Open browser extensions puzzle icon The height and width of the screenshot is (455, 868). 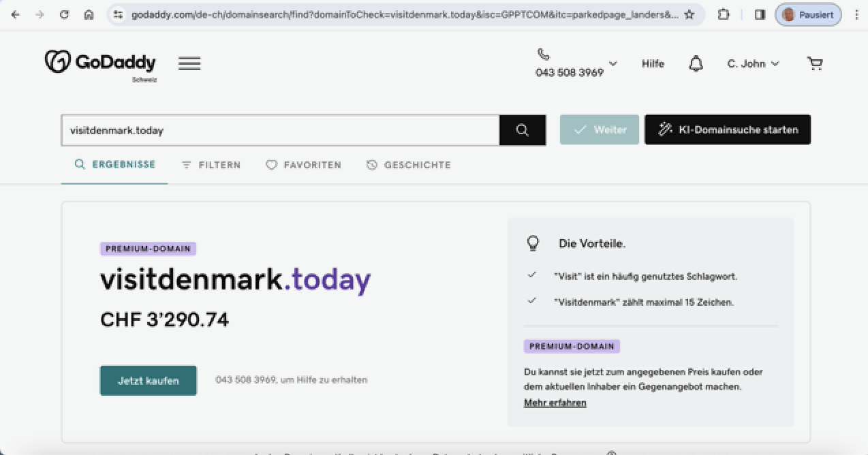click(724, 14)
